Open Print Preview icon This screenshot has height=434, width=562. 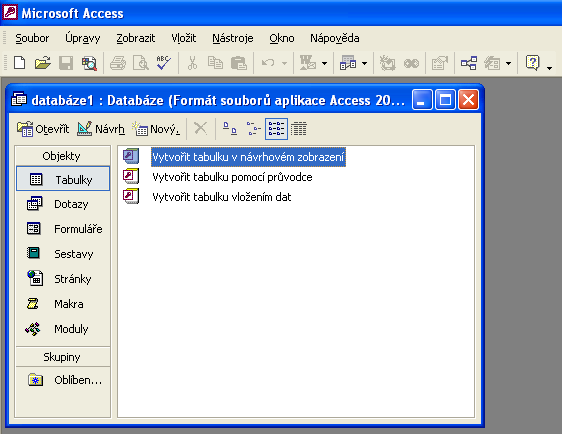[x=140, y=63]
